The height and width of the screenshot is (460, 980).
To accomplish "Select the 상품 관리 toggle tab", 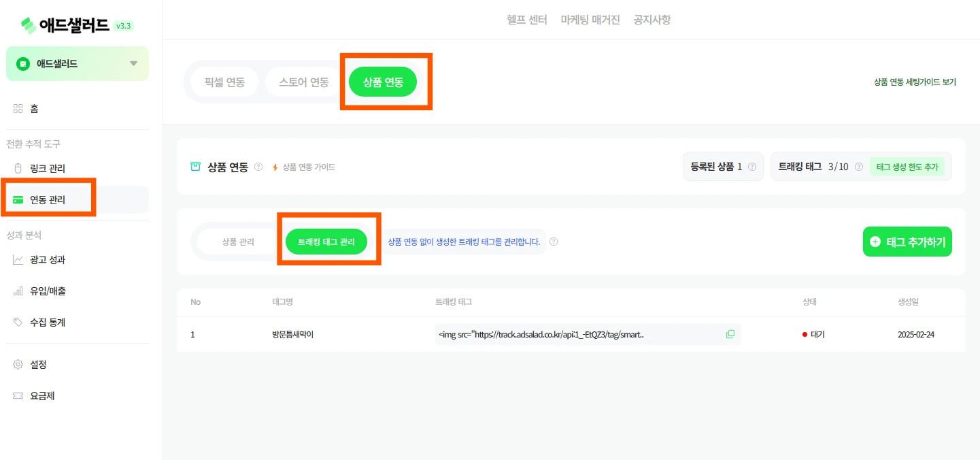I will click(x=237, y=242).
